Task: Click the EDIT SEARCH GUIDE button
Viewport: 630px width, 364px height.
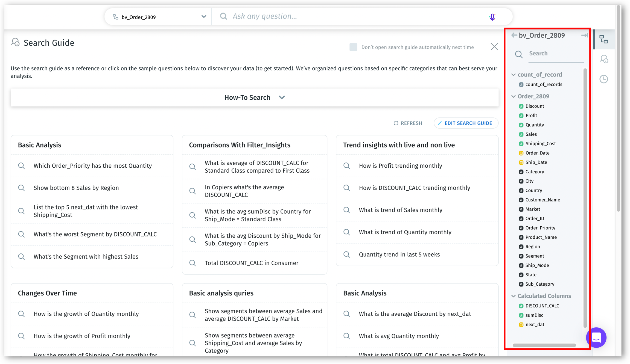Action: (466, 123)
